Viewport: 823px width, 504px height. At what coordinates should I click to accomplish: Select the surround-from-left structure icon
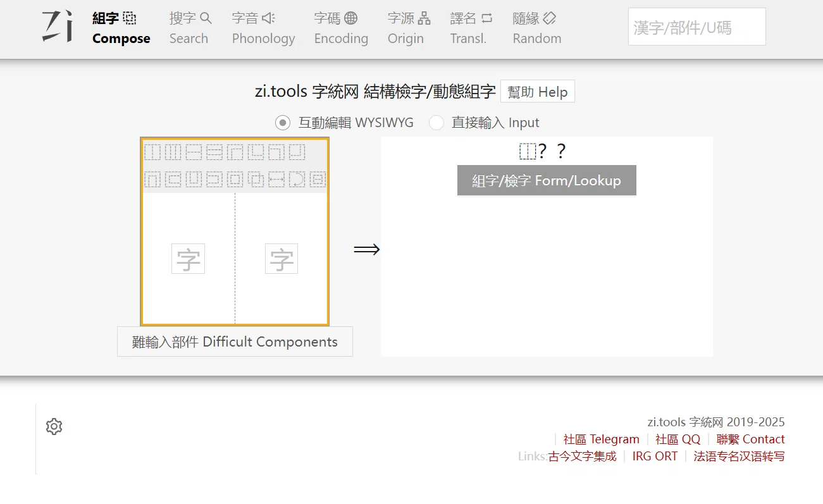(x=173, y=179)
